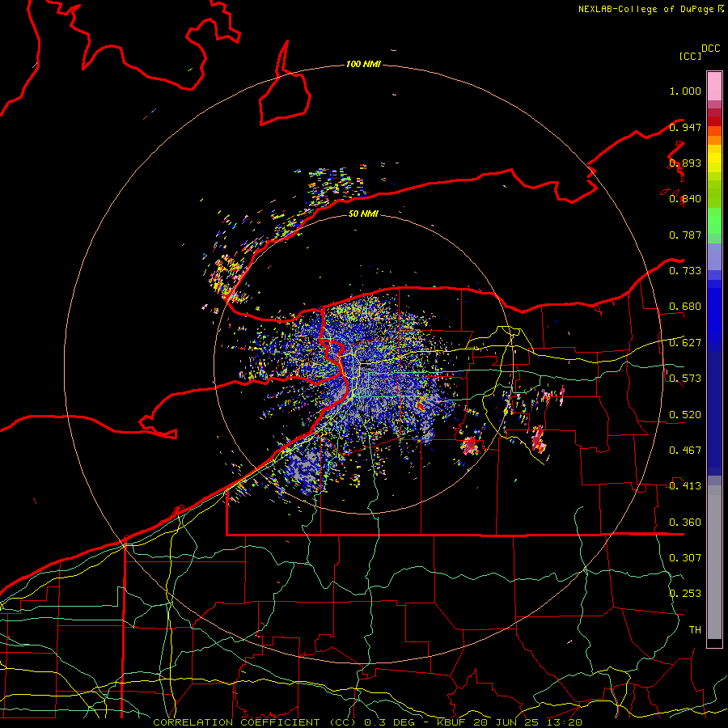Click the CORRELATION COEFFICIENT (CC) caption
728x728 pixels.
(x=255, y=722)
